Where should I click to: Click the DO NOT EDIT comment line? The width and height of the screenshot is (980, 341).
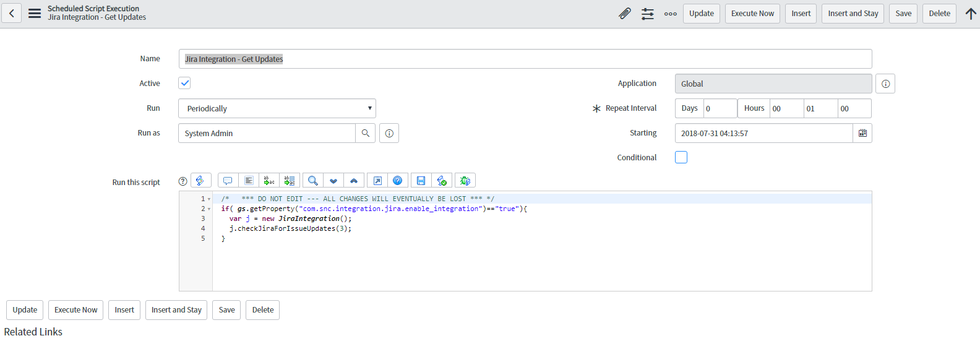coord(358,199)
